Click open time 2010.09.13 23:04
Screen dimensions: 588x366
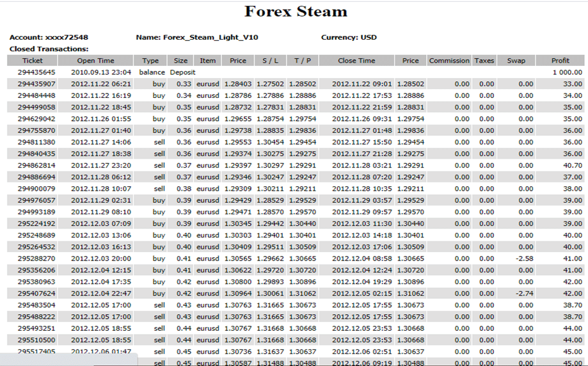pyautogui.click(x=101, y=72)
